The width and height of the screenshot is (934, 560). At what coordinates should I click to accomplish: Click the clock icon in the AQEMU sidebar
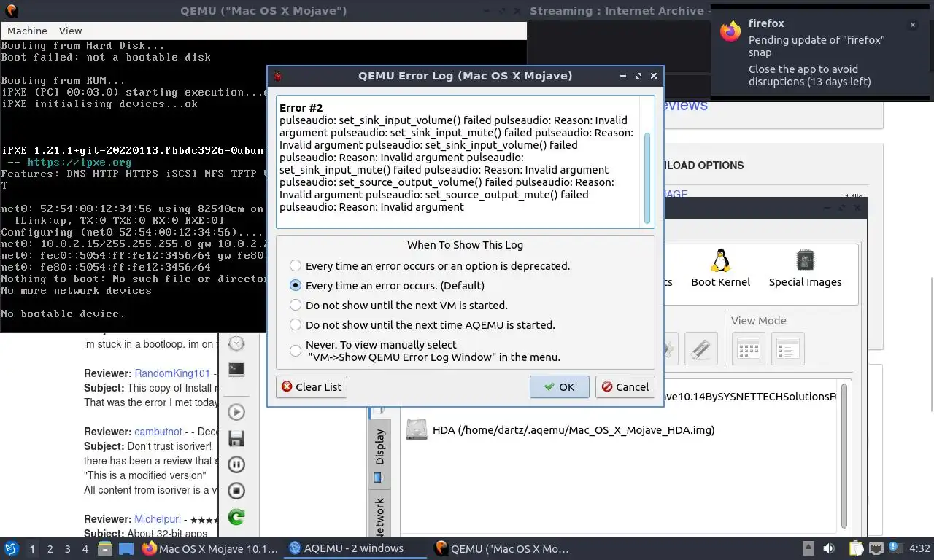[x=236, y=343]
